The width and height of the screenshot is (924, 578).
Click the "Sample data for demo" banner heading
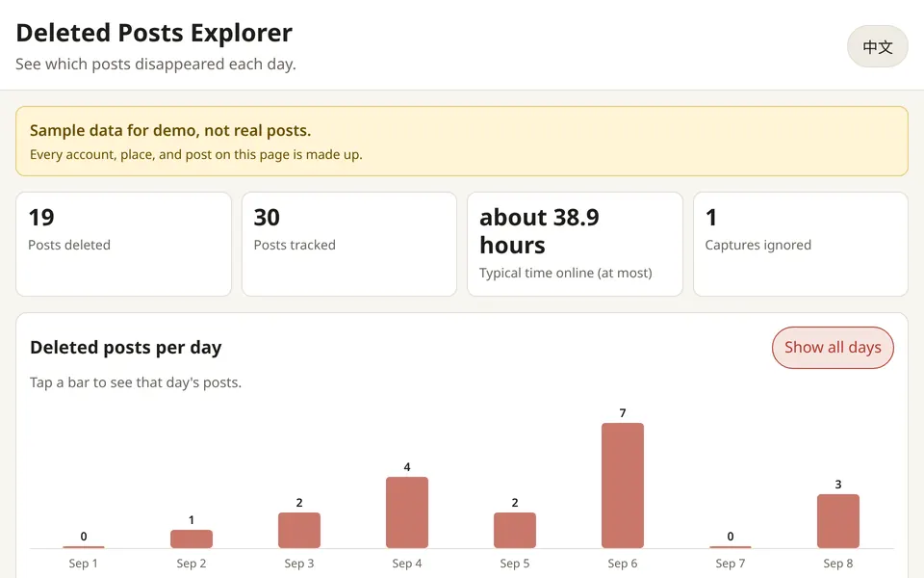click(x=170, y=130)
